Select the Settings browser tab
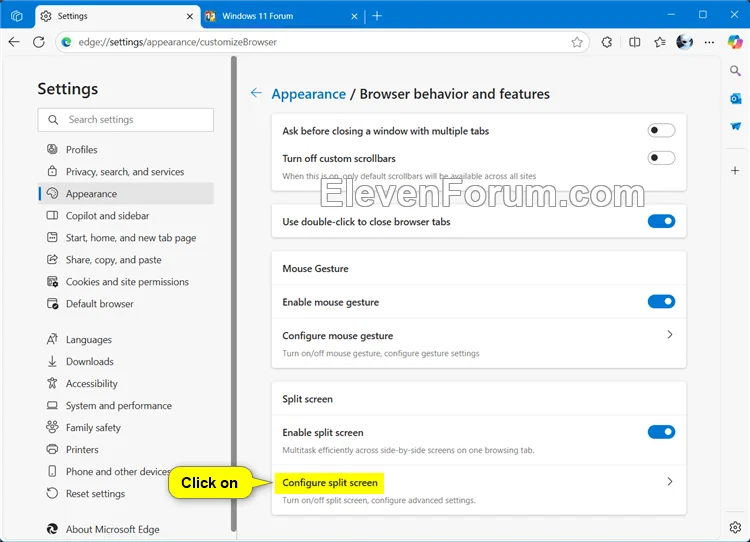 coord(118,16)
